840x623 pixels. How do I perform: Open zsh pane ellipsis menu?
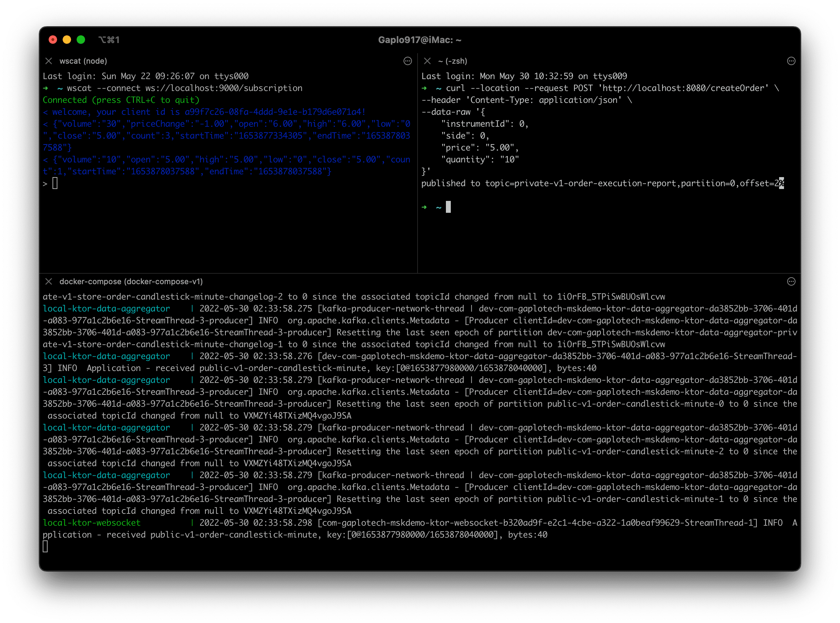click(x=791, y=61)
